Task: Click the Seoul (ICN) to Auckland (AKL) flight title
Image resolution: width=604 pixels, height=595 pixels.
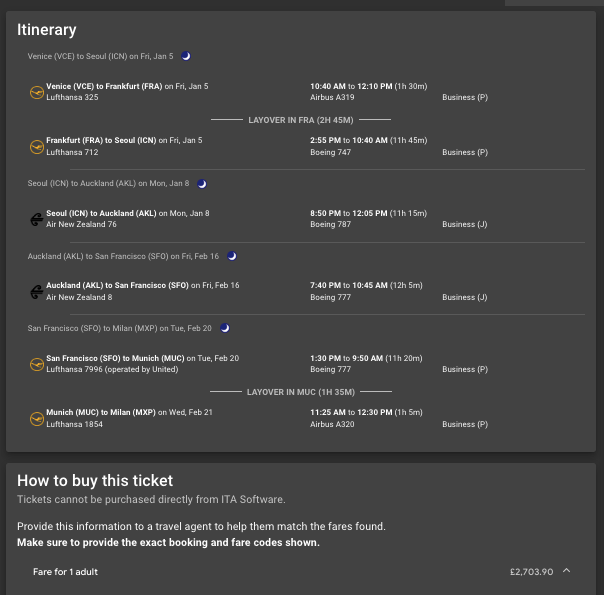Action: [x=101, y=213]
